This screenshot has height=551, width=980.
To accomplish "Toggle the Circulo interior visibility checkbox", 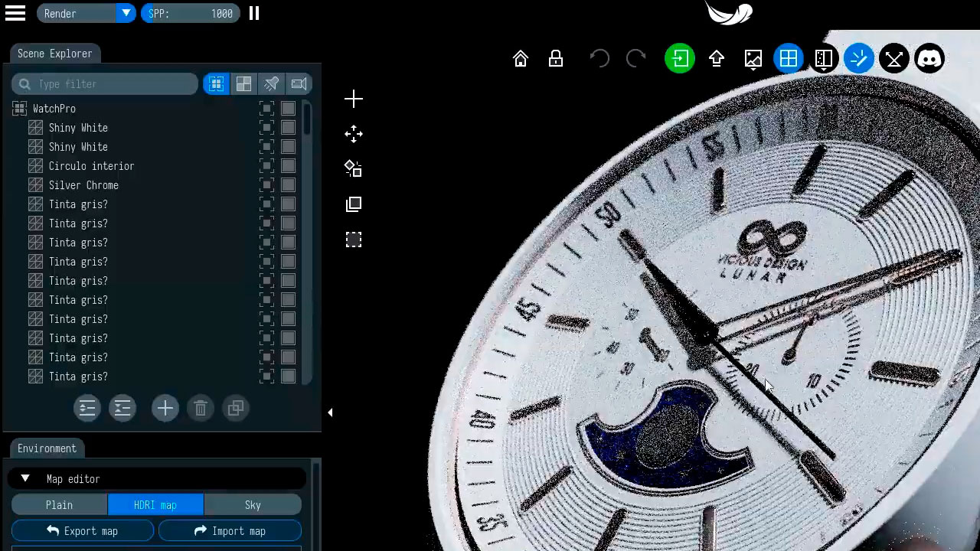I will pos(288,166).
